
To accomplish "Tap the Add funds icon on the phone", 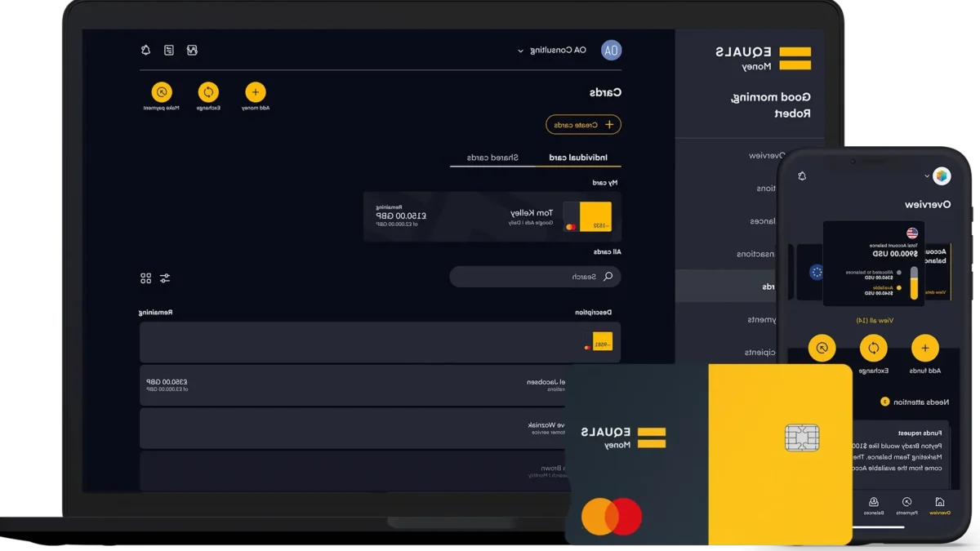I will pos(924,349).
